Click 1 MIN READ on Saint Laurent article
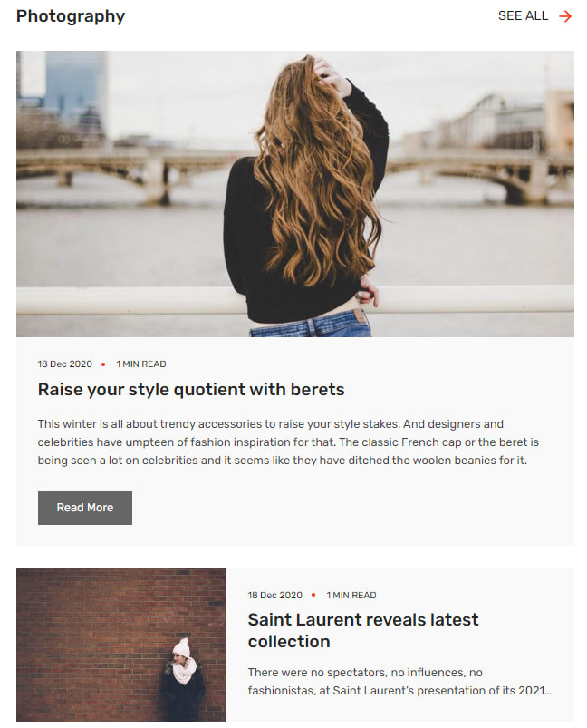587x728 pixels. pyautogui.click(x=351, y=596)
